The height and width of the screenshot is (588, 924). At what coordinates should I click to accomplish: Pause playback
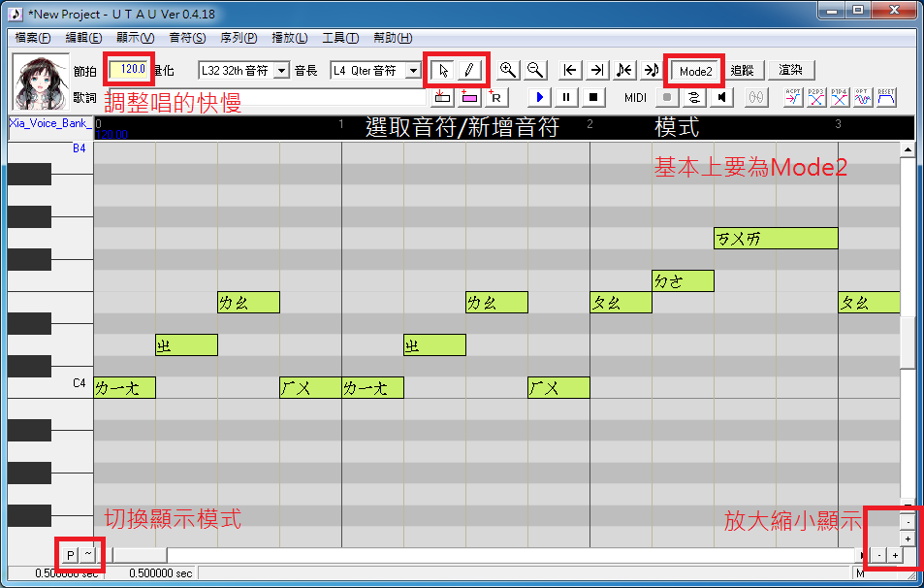tap(566, 97)
